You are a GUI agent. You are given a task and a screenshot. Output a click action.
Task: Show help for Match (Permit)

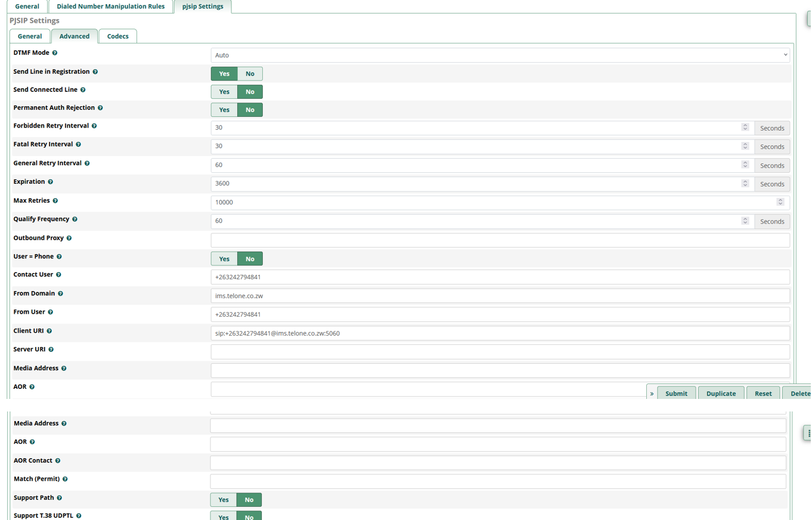tap(65, 479)
